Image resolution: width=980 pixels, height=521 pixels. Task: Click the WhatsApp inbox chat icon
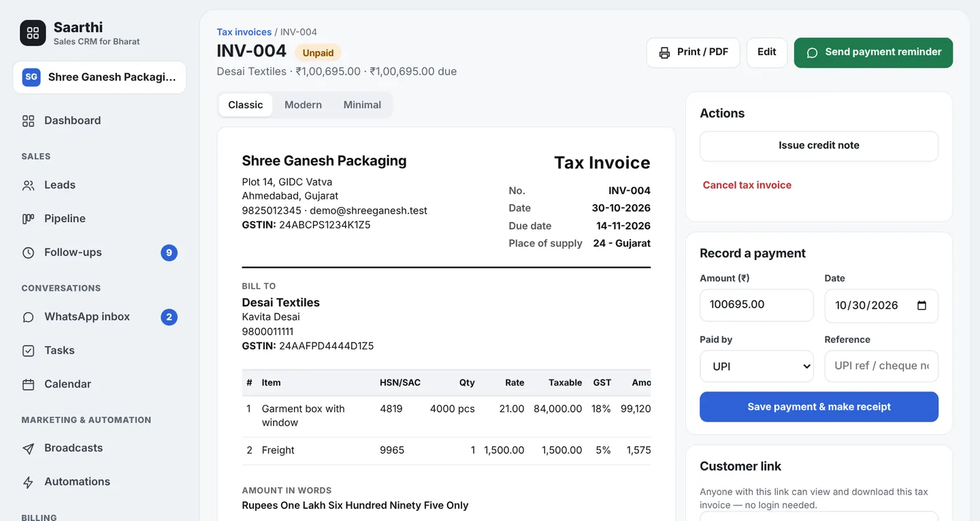(x=28, y=317)
